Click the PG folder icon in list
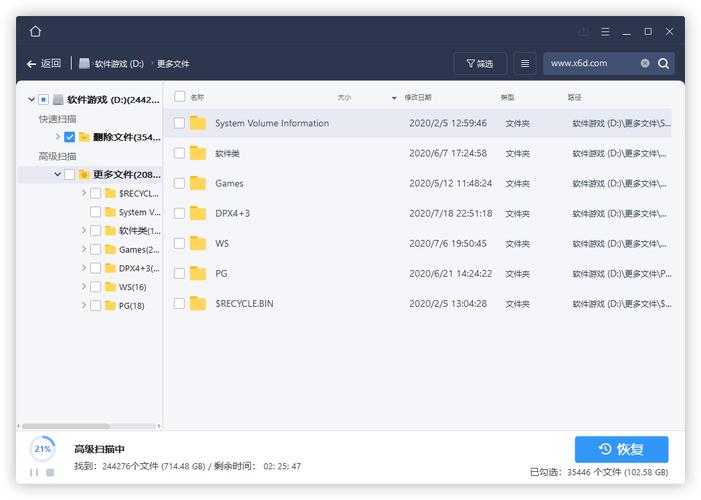701x500 pixels. [x=198, y=273]
